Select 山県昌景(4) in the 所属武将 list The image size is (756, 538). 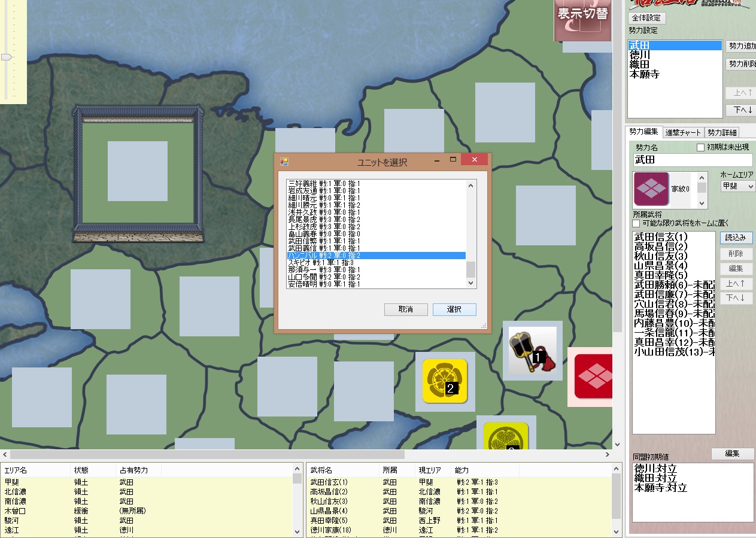coord(673,266)
